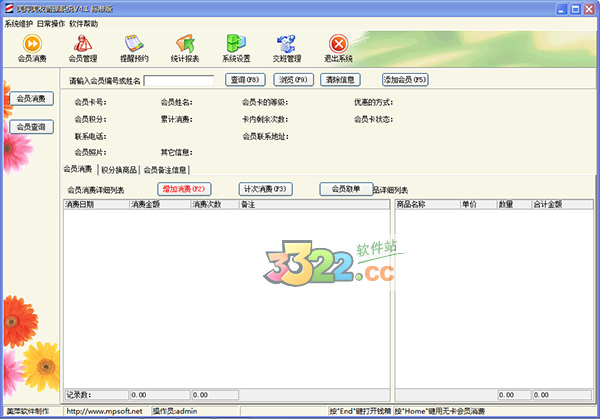Click the 合计金额 column header

[562, 204]
